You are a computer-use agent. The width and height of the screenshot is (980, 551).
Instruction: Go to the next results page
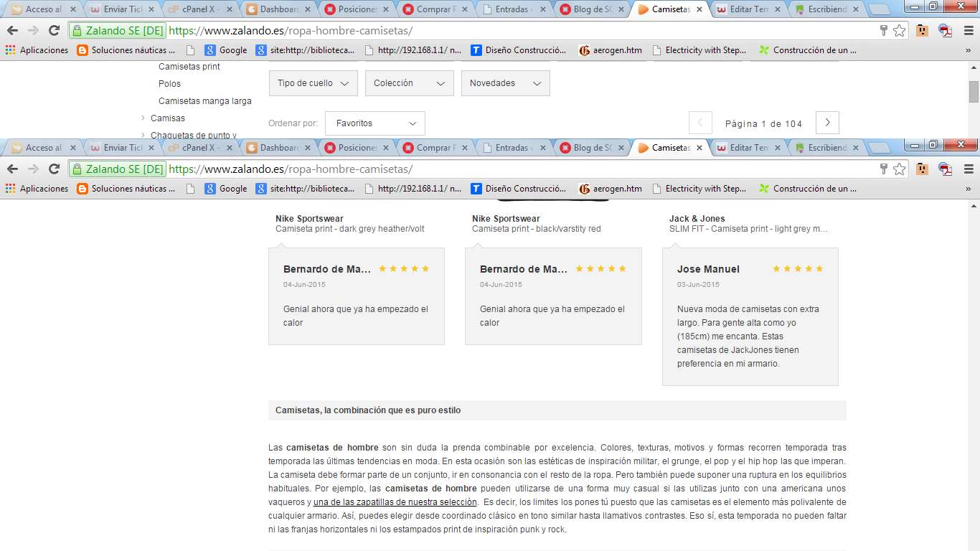tap(828, 123)
